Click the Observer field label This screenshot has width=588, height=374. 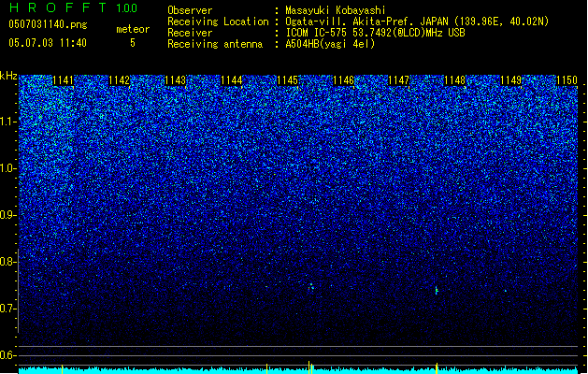coord(190,10)
